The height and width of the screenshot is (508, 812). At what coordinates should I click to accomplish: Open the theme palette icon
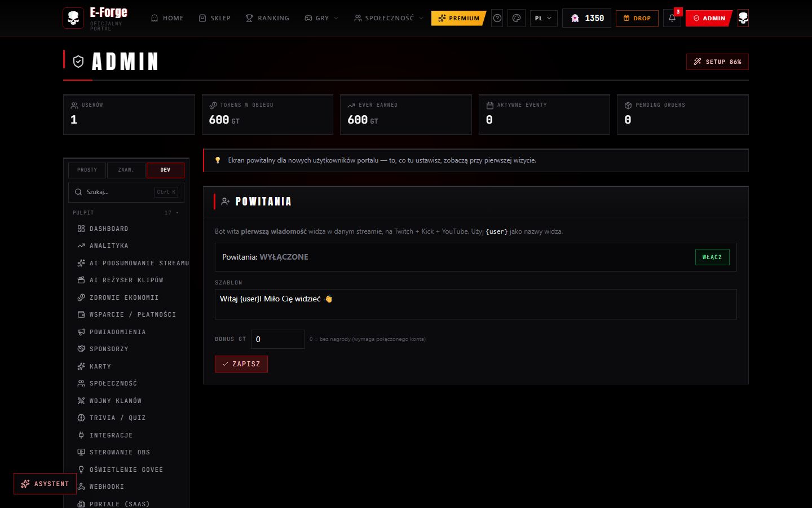[517, 18]
